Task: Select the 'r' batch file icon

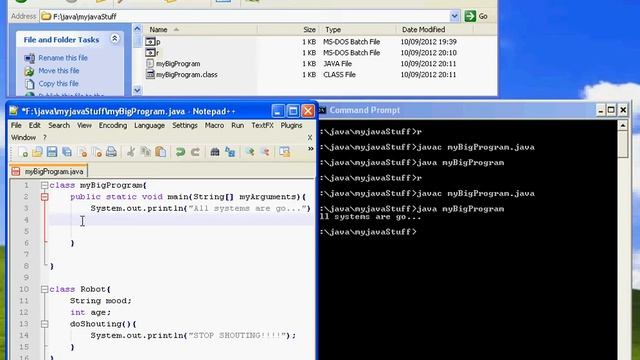Action: [150, 53]
